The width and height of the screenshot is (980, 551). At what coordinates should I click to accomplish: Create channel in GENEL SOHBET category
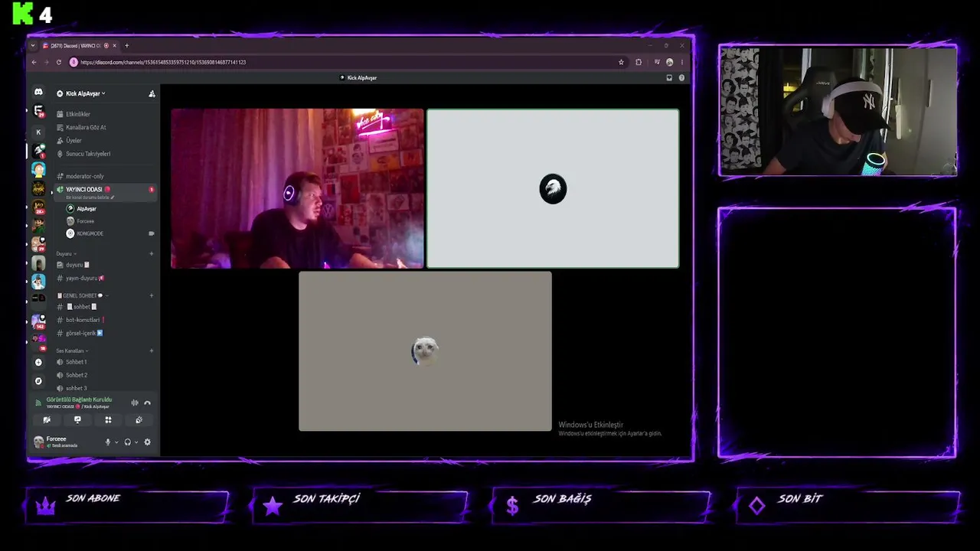pyautogui.click(x=152, y=295)
